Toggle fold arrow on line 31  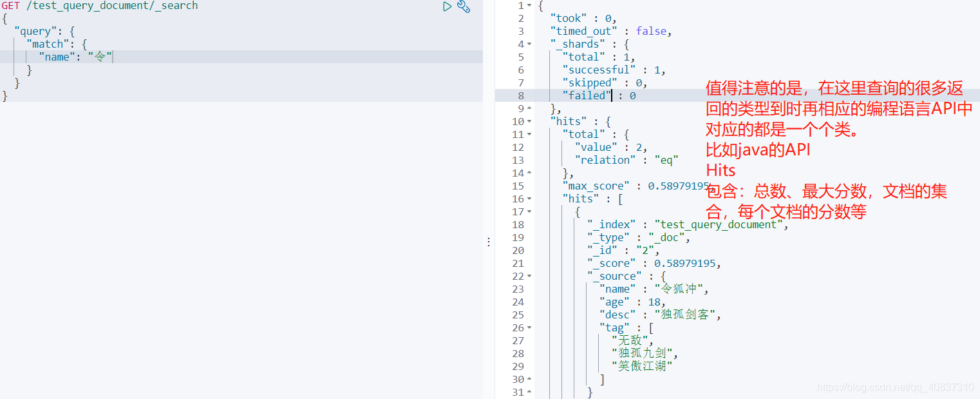click(x=529, y=392)
